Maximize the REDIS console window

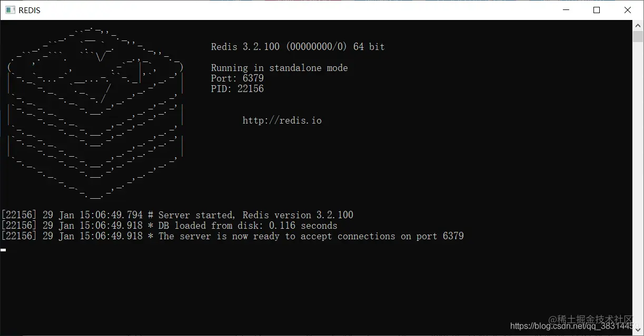coord(597,10)
